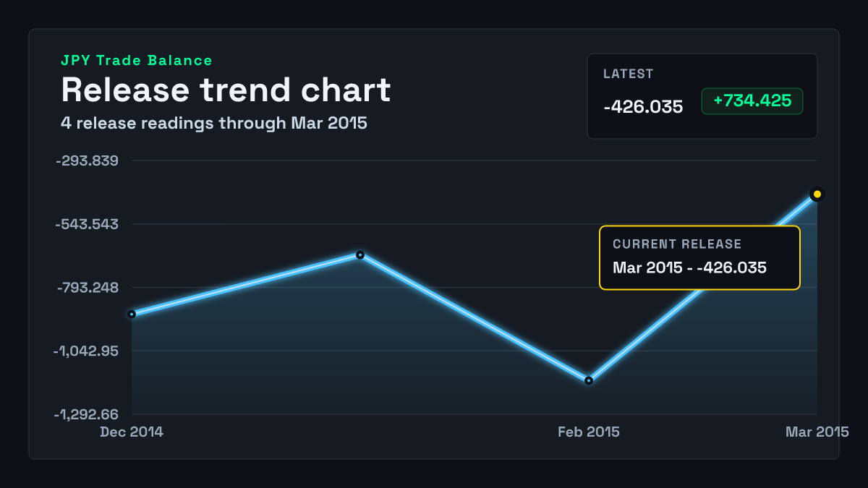This screenshot has height=488, width=868.
Task: Click the Feb 2015 low data point
Action: point(589,380)
